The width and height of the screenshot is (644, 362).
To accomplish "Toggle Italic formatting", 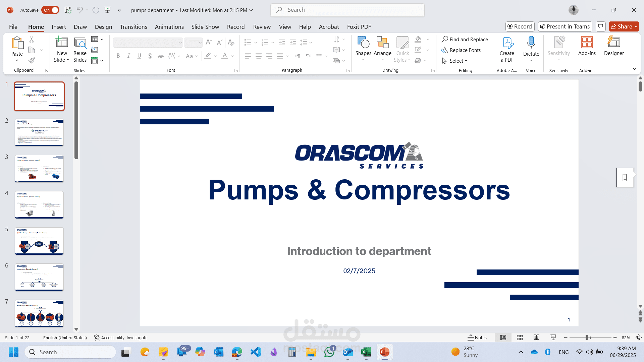I will [129, 56].
